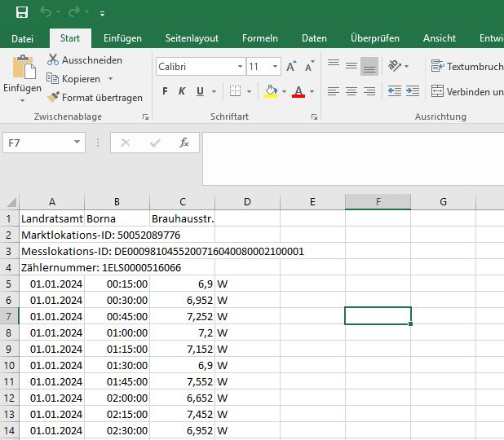This screenshot has height=440, width=504.
Task: Click Format übertragen paintbrush
Action: point(54,98)
